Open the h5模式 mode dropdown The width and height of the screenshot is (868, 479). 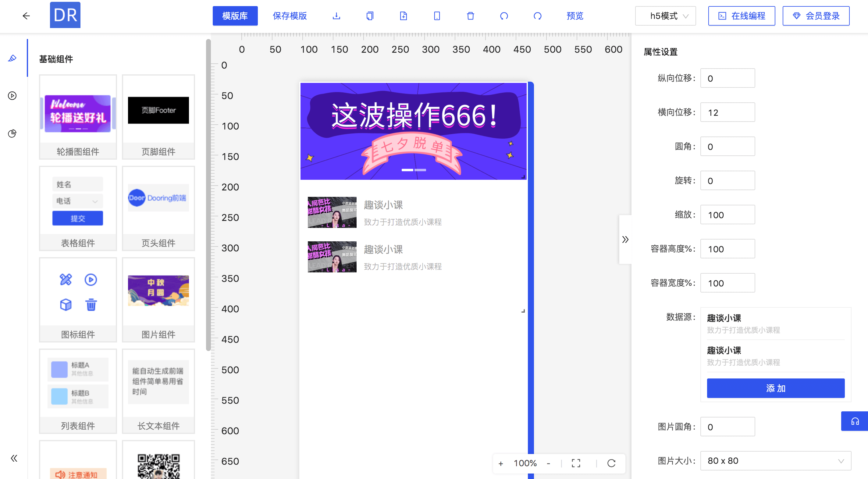[x=665, y=16]
